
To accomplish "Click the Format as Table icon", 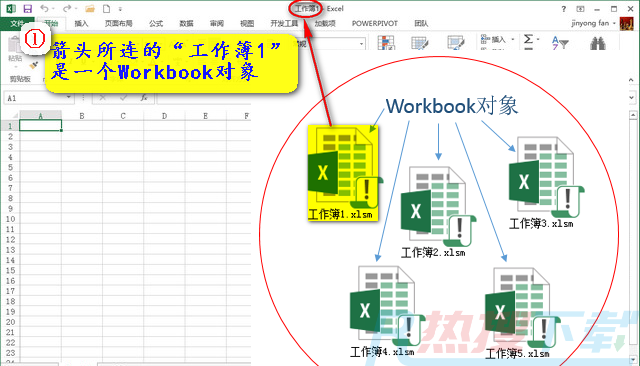I will pyautogui.click(x=420, y=42).
